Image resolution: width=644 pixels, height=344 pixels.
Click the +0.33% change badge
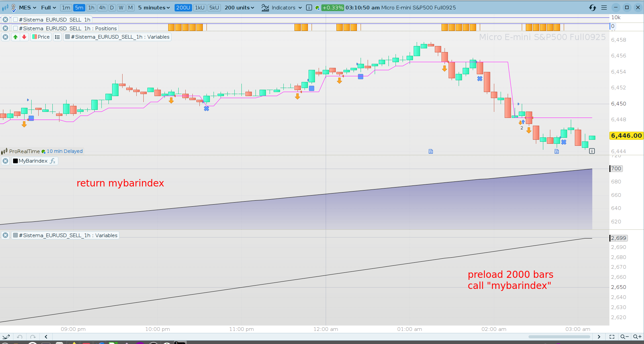(333, 7)
